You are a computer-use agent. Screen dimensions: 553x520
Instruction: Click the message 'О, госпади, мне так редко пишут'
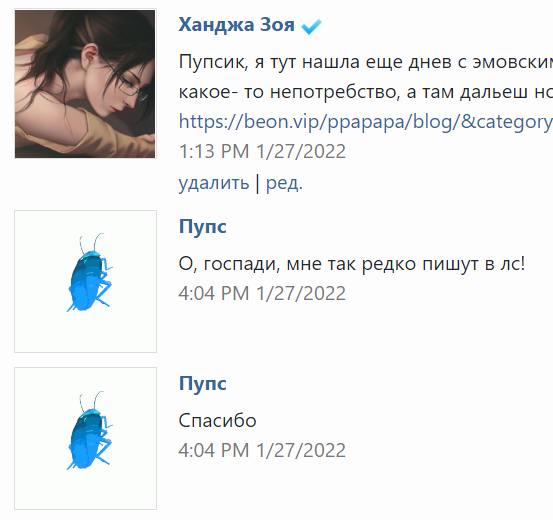(x=352, y=264)
